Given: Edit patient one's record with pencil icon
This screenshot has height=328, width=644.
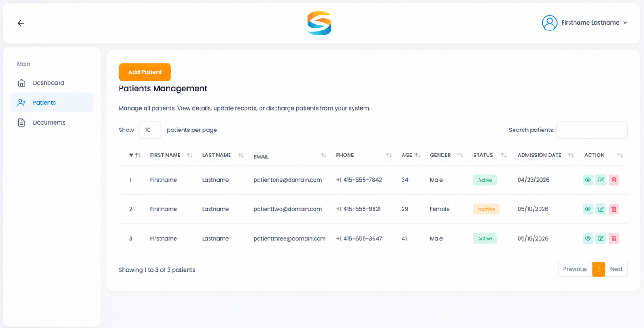Looking at the screenshot, I should point(601,180).
